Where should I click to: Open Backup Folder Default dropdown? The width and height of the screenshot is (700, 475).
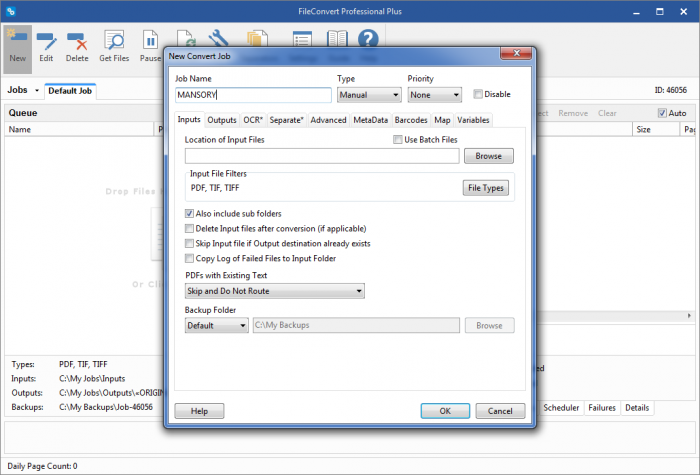click(217, 325)
